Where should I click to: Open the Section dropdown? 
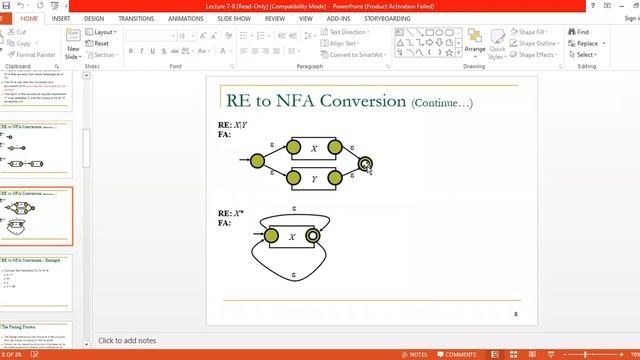pos(102,55)
